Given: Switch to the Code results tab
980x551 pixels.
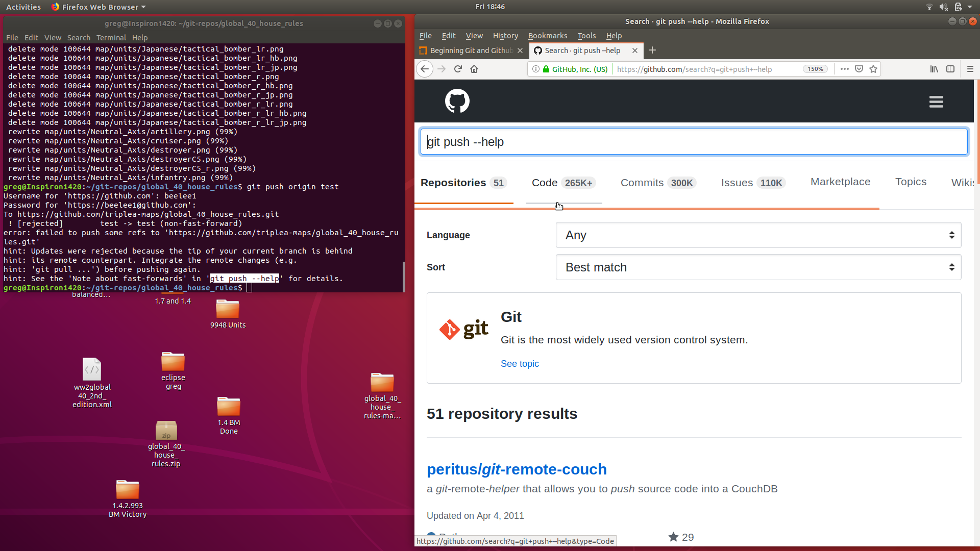Looking at the screenshot, I should point(563,183).
